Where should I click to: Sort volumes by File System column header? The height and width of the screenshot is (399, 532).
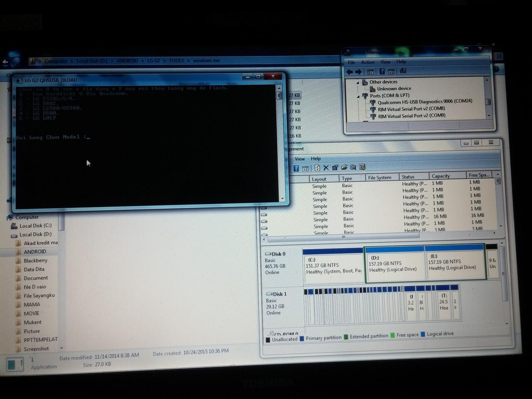(x=382, y=177)
